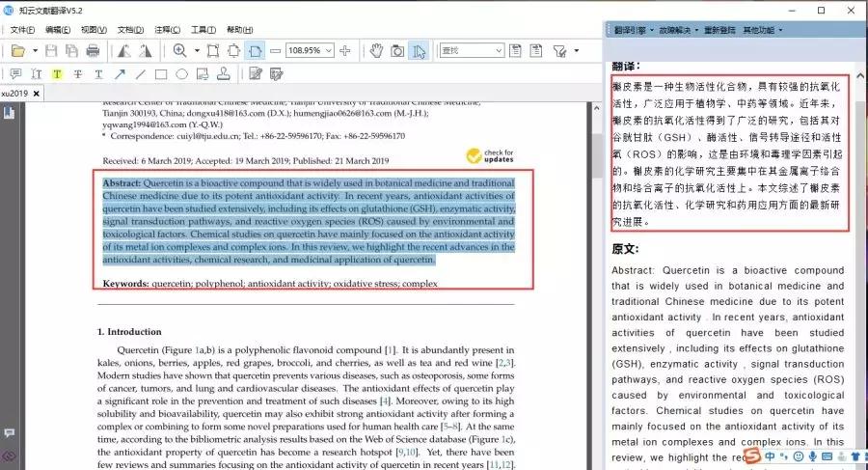Print the document with printer icon
This screenshot has height=470, width=868.
pos(93,51)
